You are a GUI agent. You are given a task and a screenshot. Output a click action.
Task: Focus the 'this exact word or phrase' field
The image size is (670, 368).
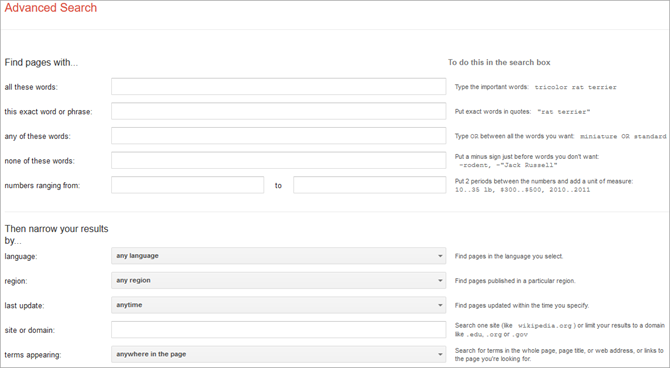click(279, 111)
